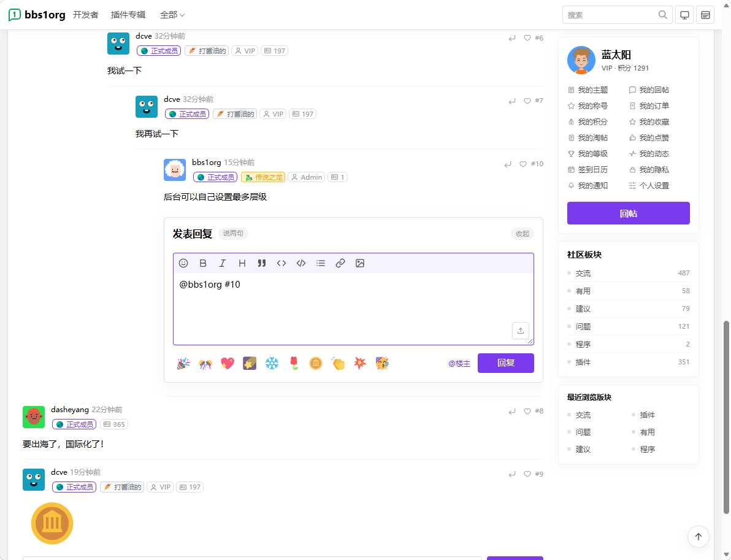Screen dimensions: 731x560
Task: Open 个人设置 in the user menu
Action: 649,186
